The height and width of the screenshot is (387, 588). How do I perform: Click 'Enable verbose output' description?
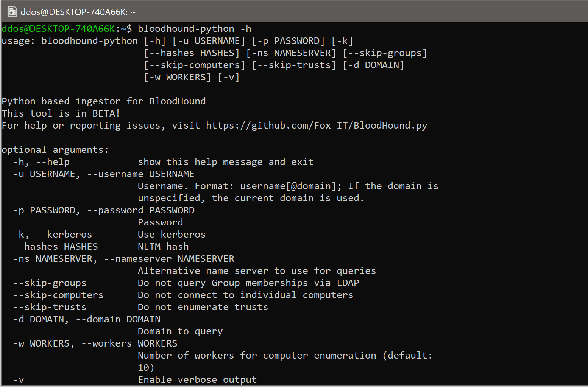[x=197, y=380]
